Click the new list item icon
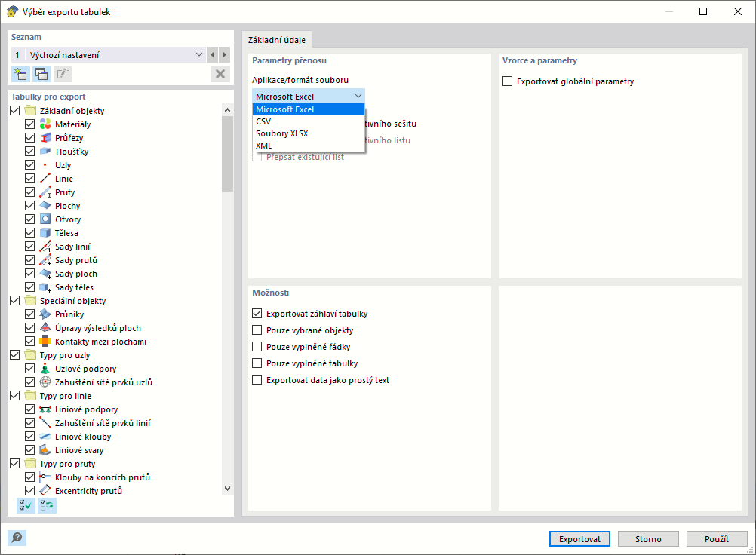 20,73
